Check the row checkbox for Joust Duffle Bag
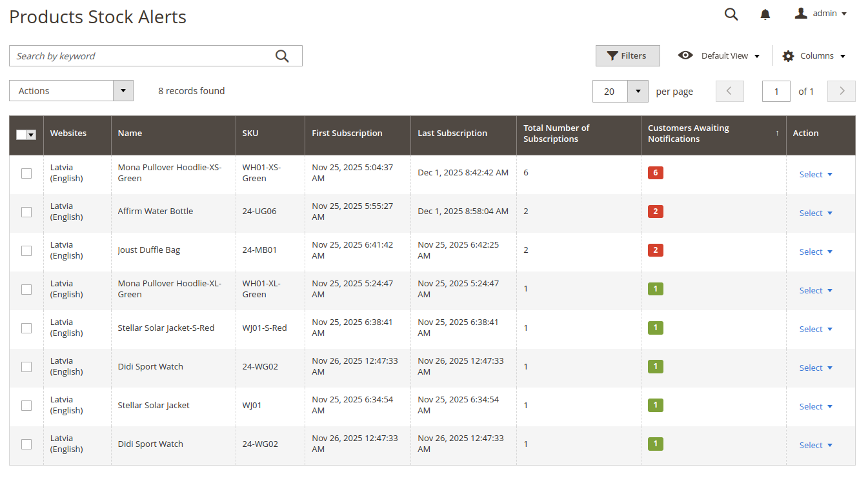The width and height of the screenshot is (868, 483). 26,250
